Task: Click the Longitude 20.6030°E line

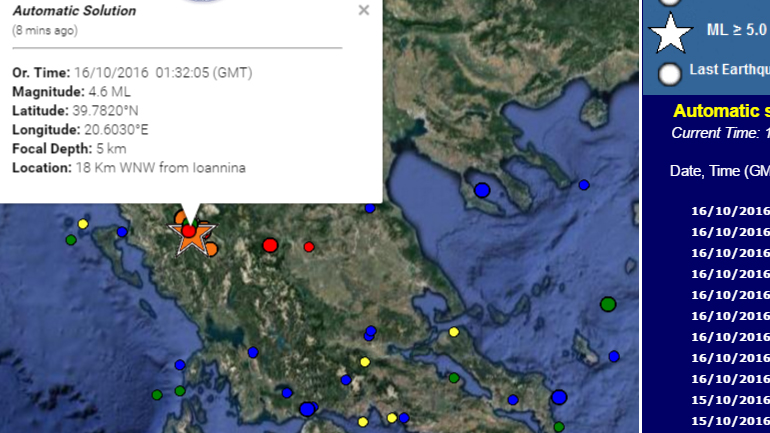Action: 80,130
